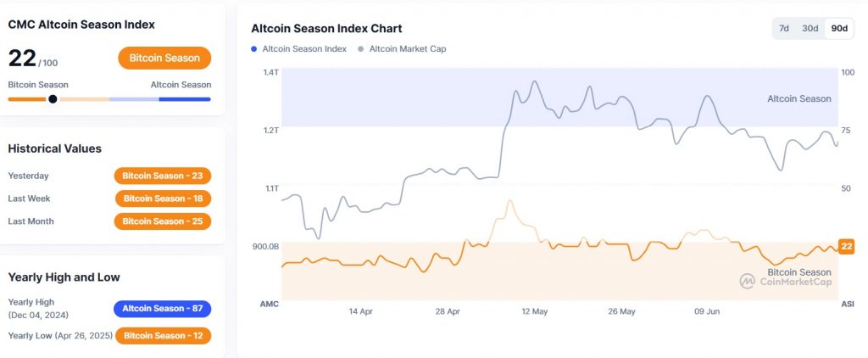This screenshot has height=358, width=868.
Task: Switch chart range to 7d
Action: (784, 29)
